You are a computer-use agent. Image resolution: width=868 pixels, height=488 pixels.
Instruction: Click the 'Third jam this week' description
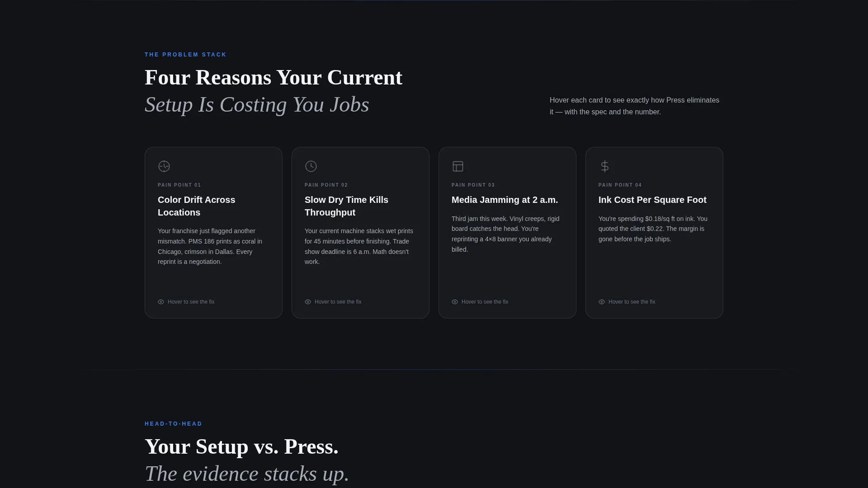[505, 234]
